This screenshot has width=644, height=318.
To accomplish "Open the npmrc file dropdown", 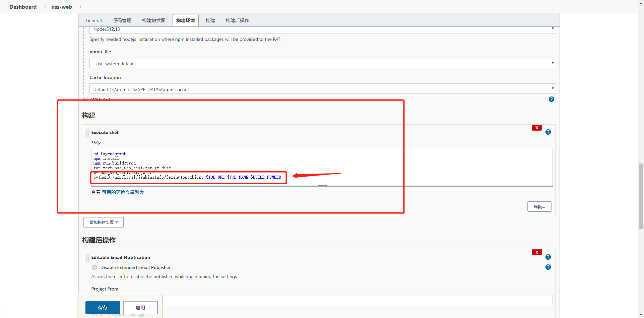I will coord(322,63).
